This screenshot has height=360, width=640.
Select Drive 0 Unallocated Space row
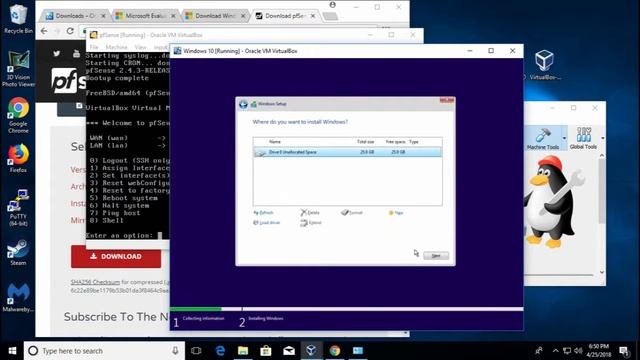[x=347, y=152]
